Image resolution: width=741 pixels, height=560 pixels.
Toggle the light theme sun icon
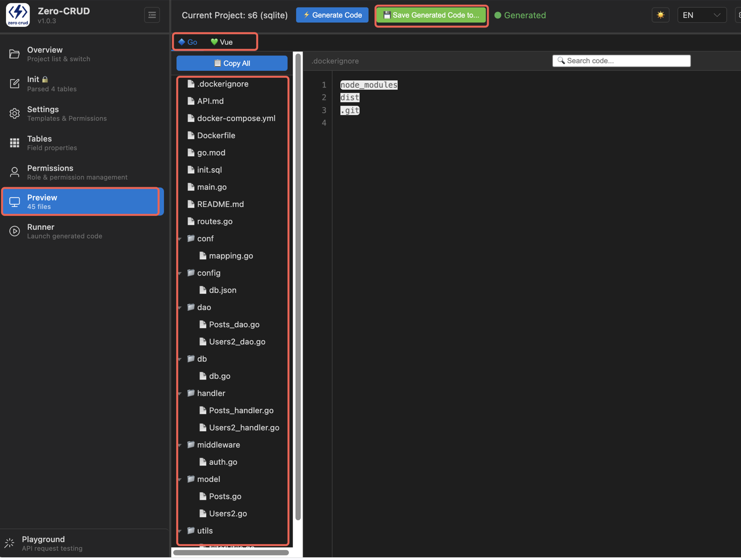coord(660,15)
